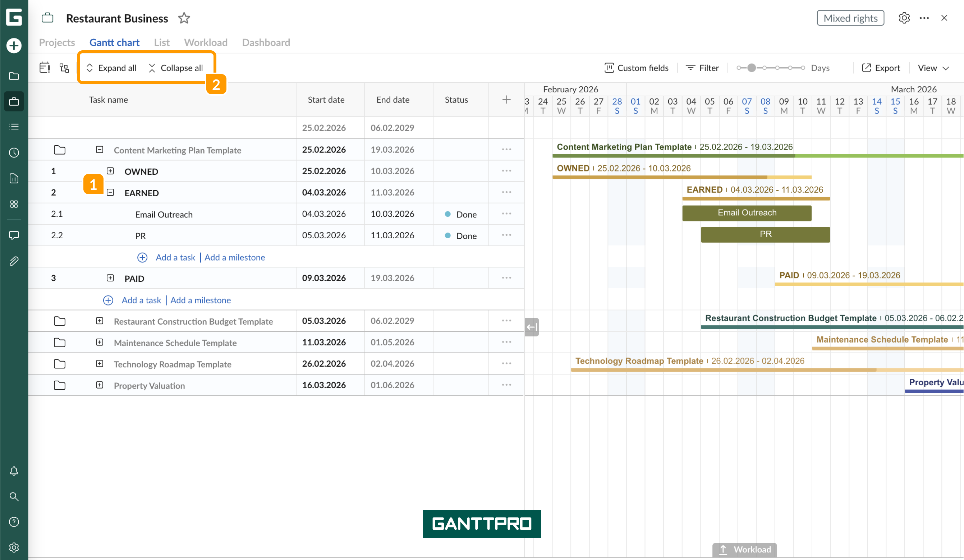Click the overdue tasks calendar icon in toolbar

[45, 68]
